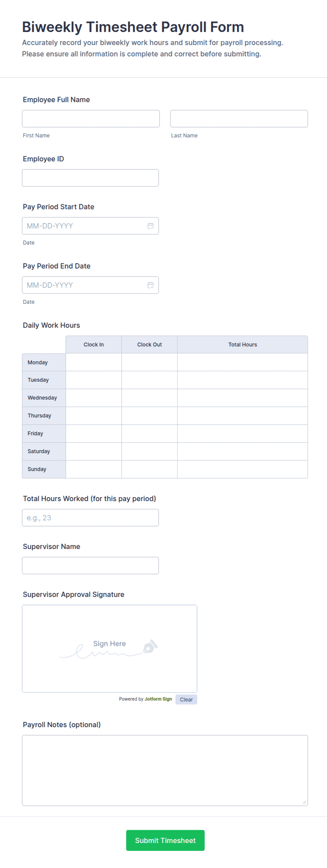Select Sunday Clock Out cell

coord(149,469)
